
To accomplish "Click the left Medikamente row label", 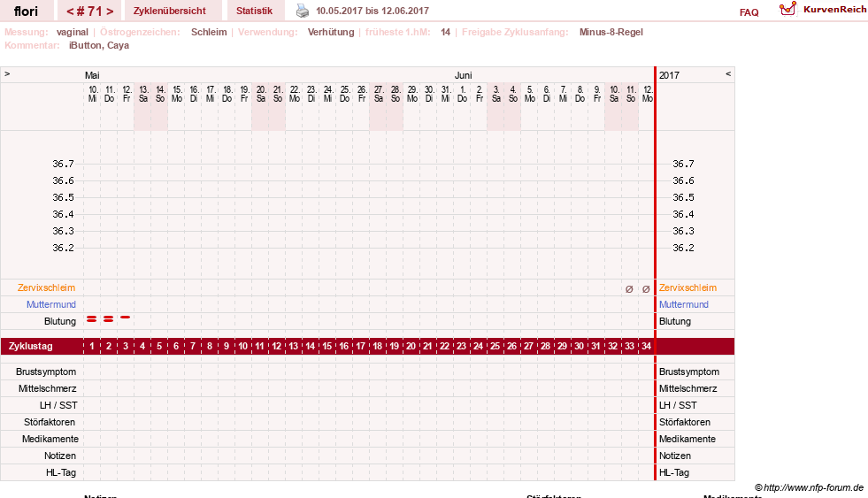I will (x=50, y=439).
